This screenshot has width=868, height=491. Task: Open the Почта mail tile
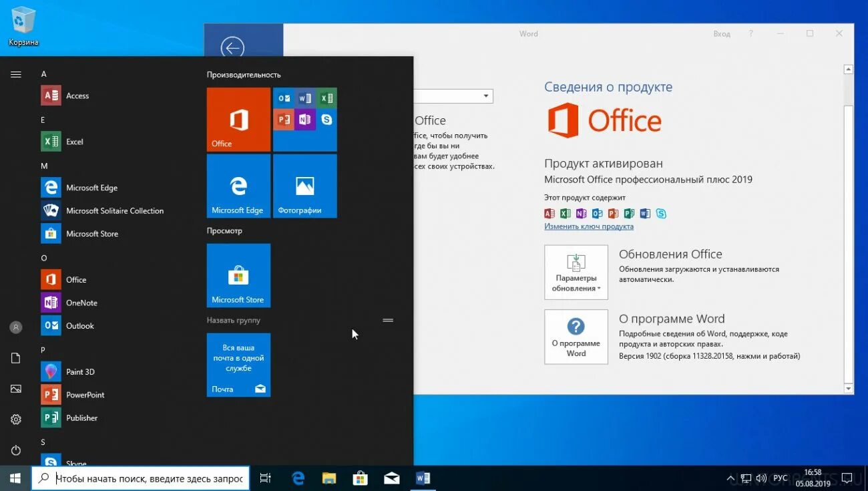238,365
